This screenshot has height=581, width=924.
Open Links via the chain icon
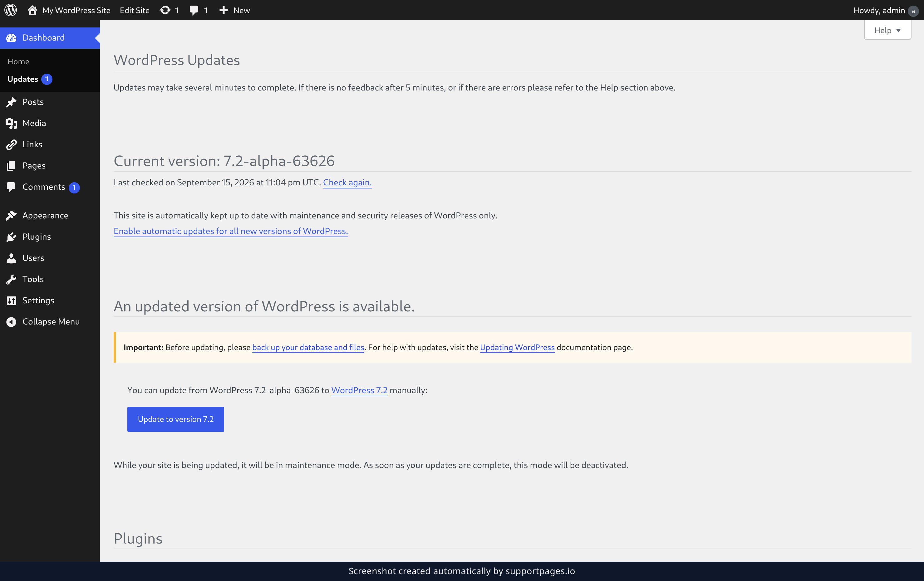11,144
